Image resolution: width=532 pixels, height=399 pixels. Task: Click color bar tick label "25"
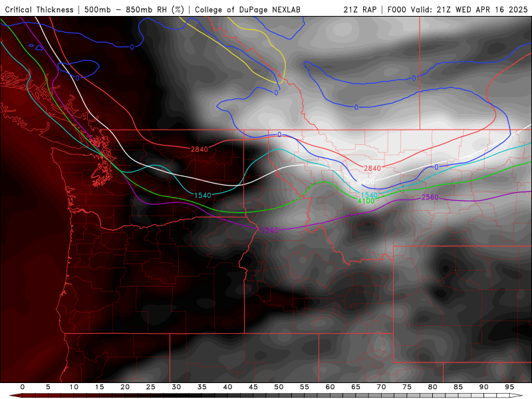click(x=151, y=387)
